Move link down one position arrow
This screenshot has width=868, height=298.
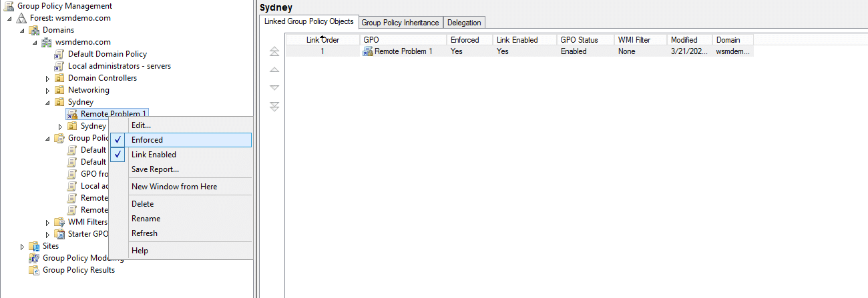(274, 88)
